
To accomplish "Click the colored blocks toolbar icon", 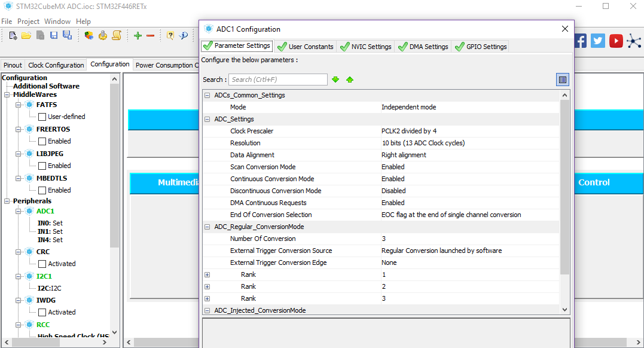I will (x=88, y=36).
